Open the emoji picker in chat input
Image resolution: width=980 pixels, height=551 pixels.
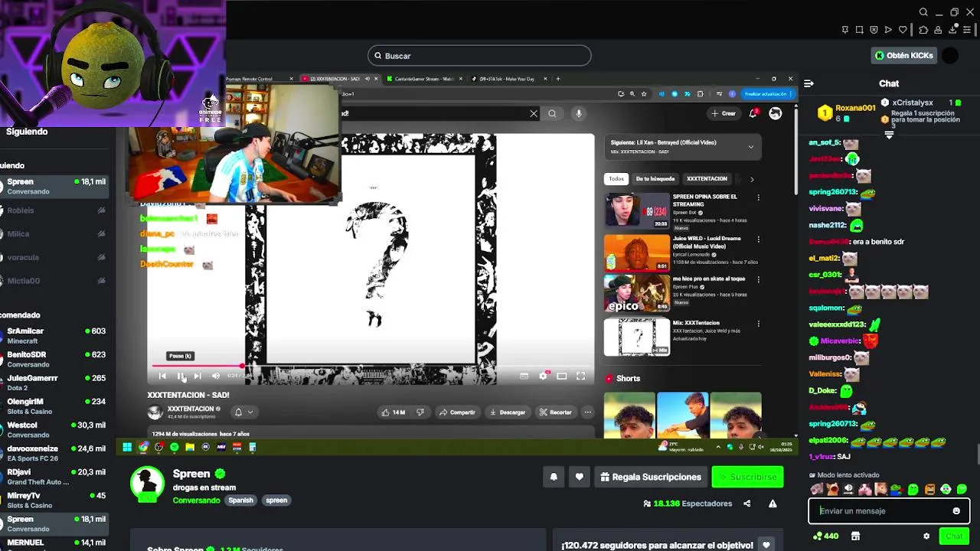pyautogui.click(x=956, y=510)
